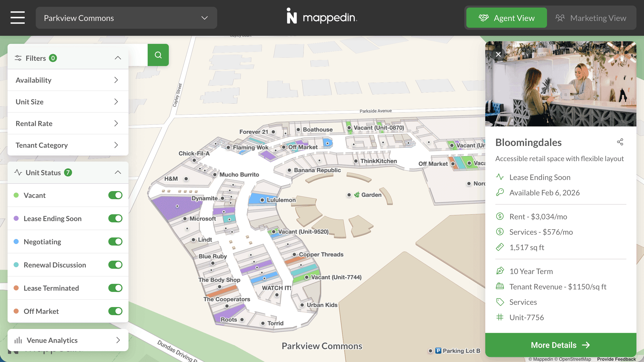Viewport: 644px width, 362px height.
Task: Click the Provide Feedback link
Action: 616,359
